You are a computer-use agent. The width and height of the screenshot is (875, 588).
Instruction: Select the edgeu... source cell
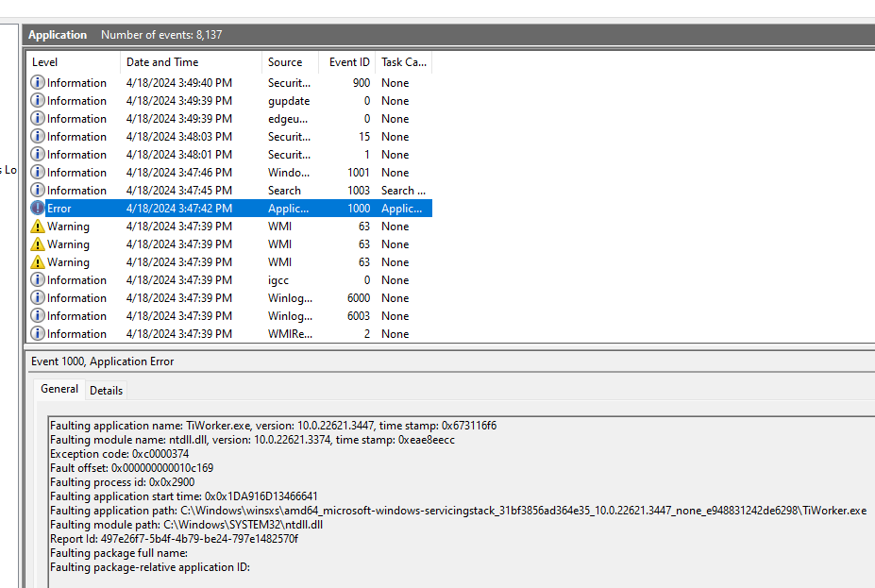[x=287, y=119]
